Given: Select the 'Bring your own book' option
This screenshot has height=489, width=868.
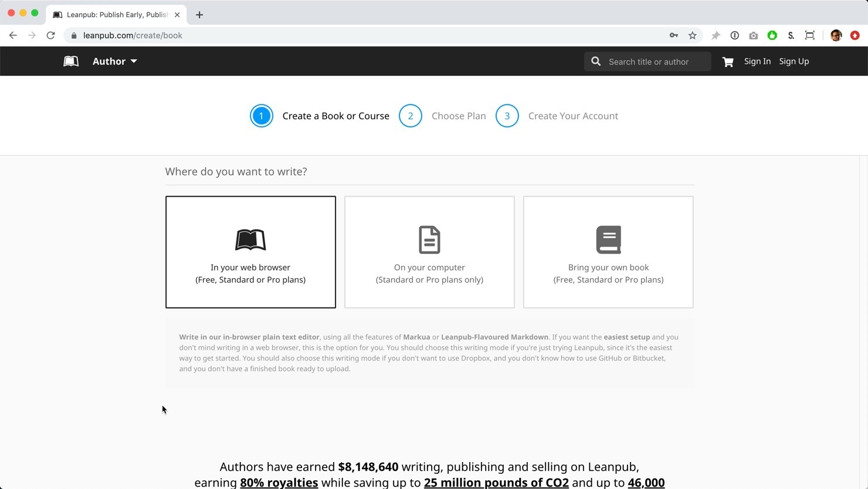Looking at the screenshot, I should 608,252.
